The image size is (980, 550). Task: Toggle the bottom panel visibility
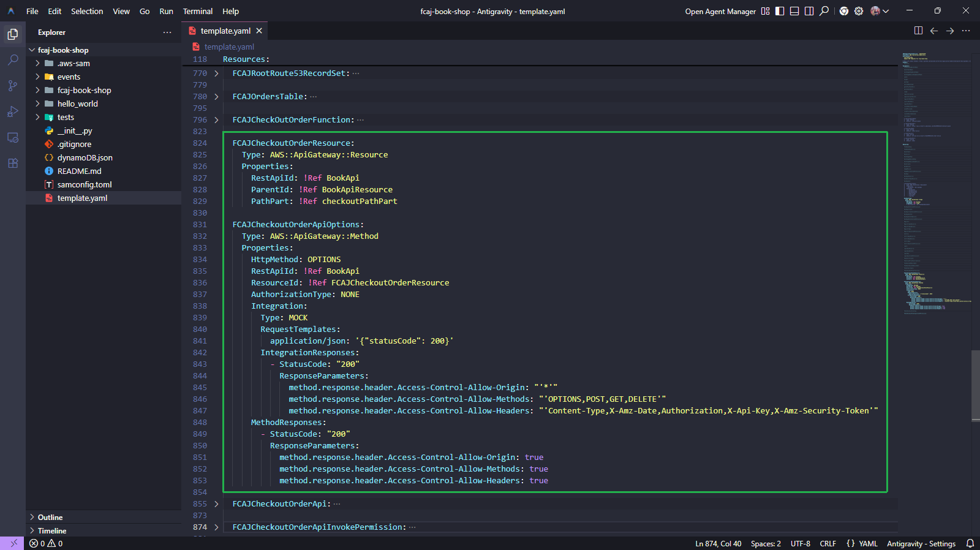point(794,11)
